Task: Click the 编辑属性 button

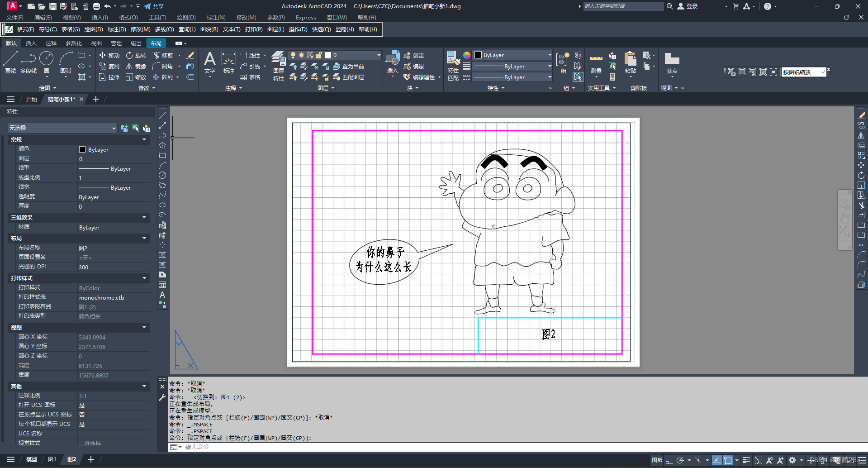Action: pyautogui.click(x=420, y=77)
